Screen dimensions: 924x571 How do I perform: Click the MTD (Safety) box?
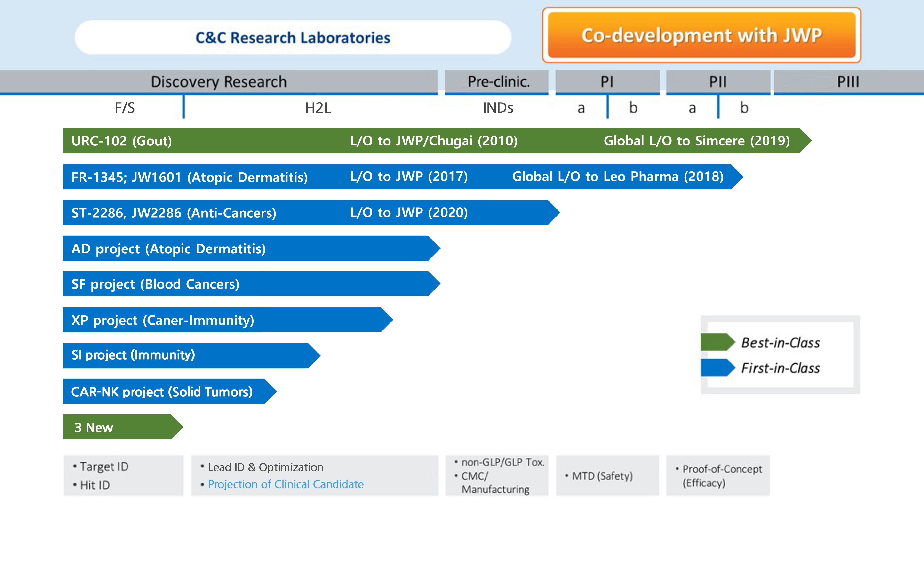[x=608, y=475]
